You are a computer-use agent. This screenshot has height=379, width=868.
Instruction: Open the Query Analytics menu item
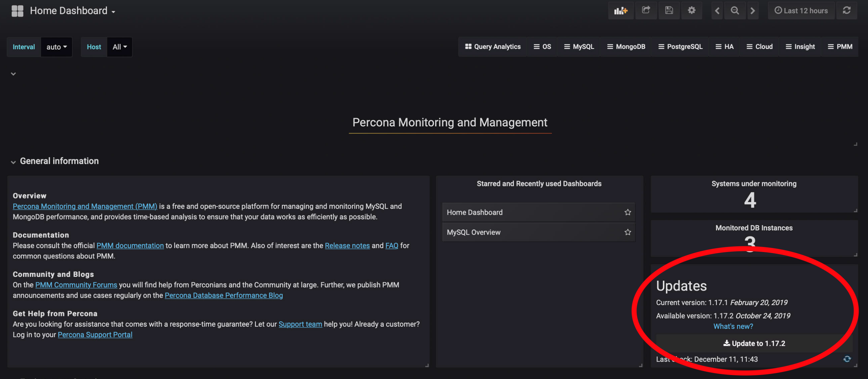tap(493, 47)
